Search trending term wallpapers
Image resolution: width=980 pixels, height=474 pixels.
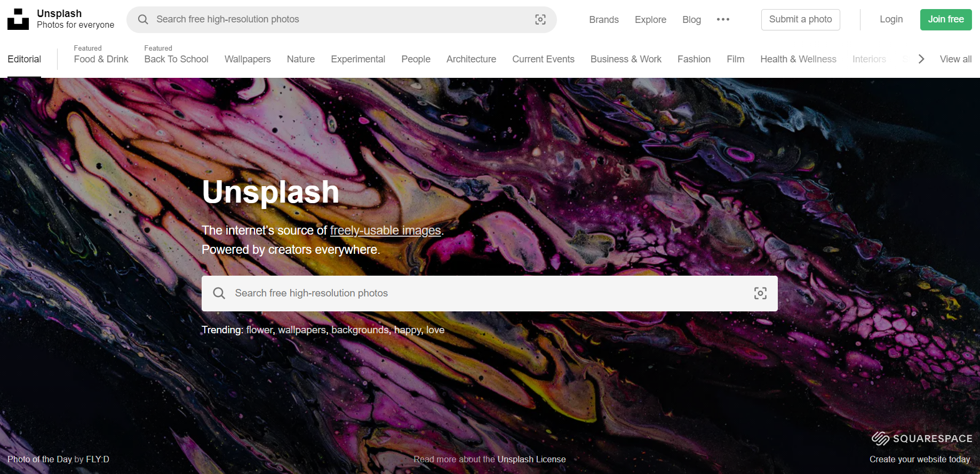click(x=302, y=330)
